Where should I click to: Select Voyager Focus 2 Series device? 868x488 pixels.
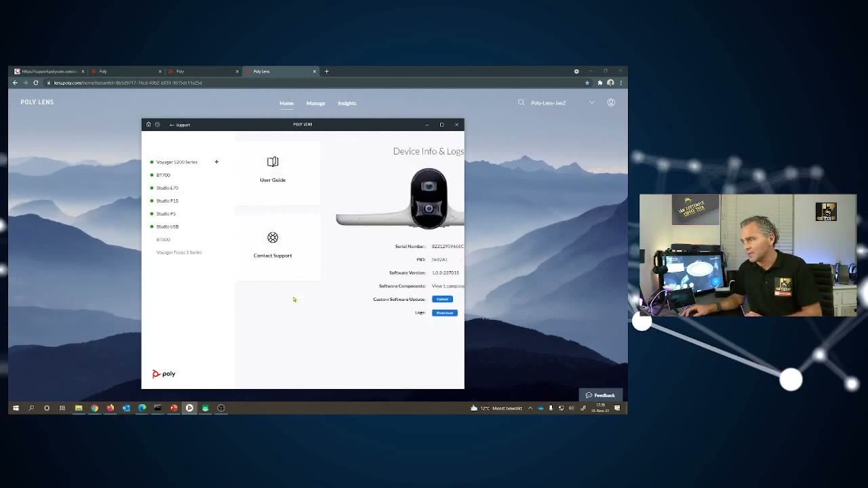pos(179,252)
